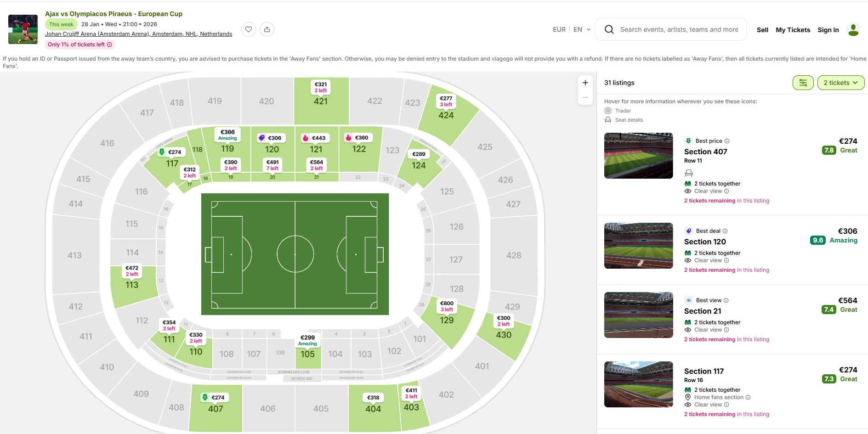Zoom out on the seat map
The height and width of the screenshot is (434, 868).
pos(585,97)
